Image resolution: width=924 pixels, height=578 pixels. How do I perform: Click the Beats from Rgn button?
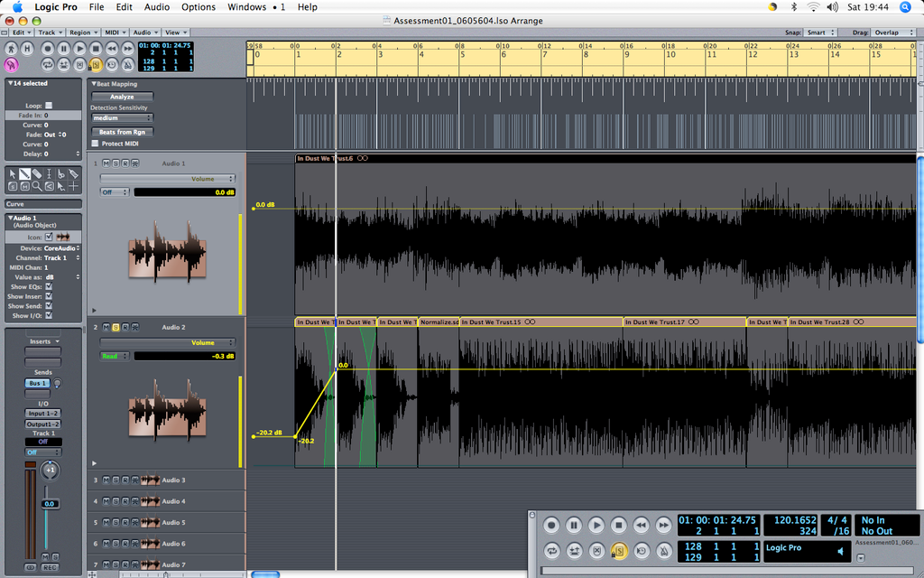tap(122, 132)
